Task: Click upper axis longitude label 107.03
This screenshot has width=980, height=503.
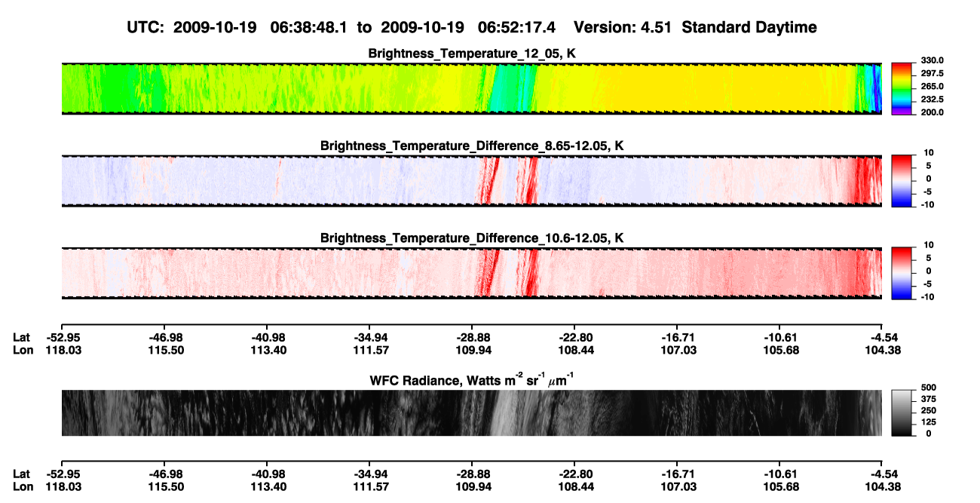Action: tap(677, 350)
